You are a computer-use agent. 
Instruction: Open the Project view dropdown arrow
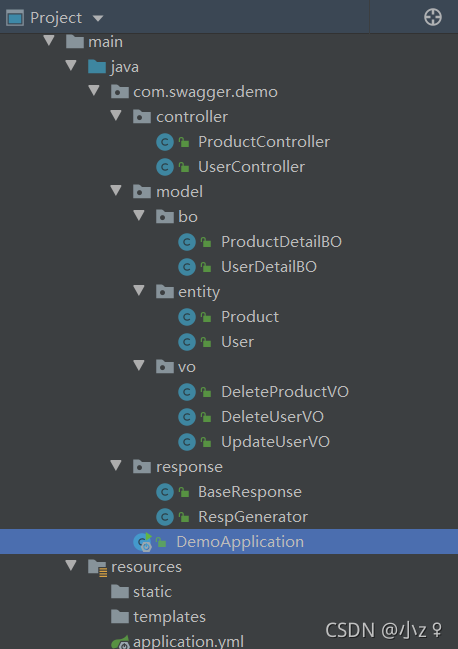(98, 18)
